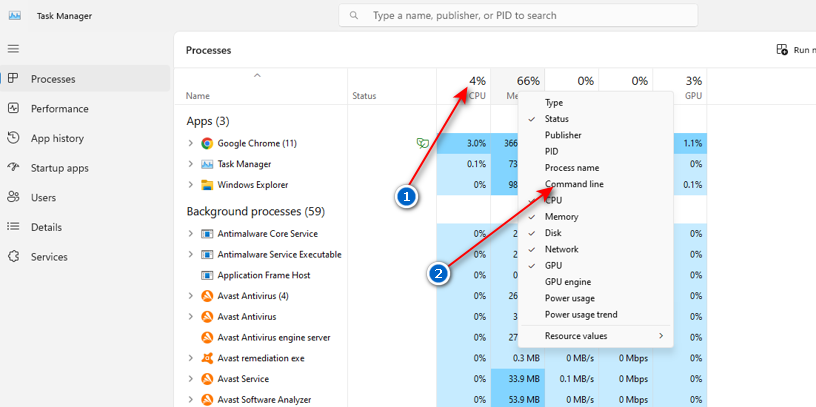Expand the Avast Antivirus (4) group
The width and height of the screenshot is (816, 407).
pyautogui.click(x=190, y=296)
